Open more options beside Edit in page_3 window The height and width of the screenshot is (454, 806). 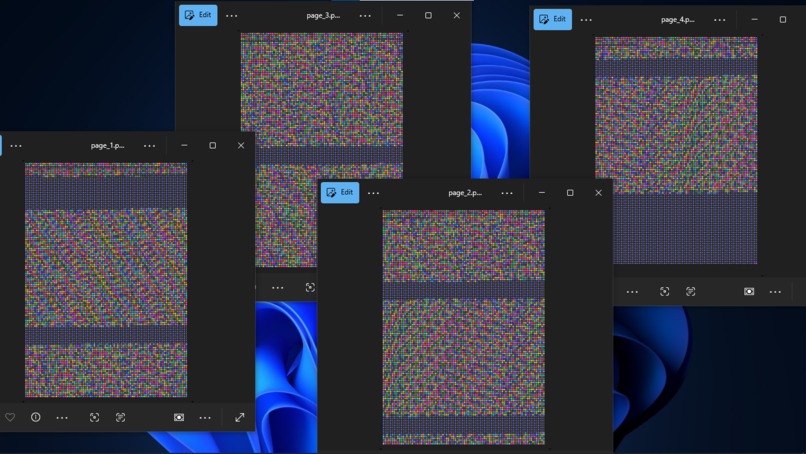coord(232,16)
